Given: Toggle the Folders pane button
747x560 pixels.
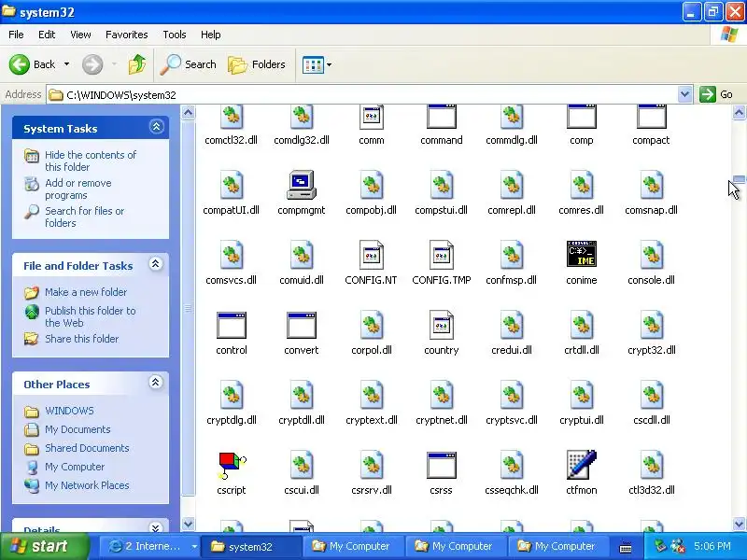Looking at the screenshot, I should (x=257, y=64).
